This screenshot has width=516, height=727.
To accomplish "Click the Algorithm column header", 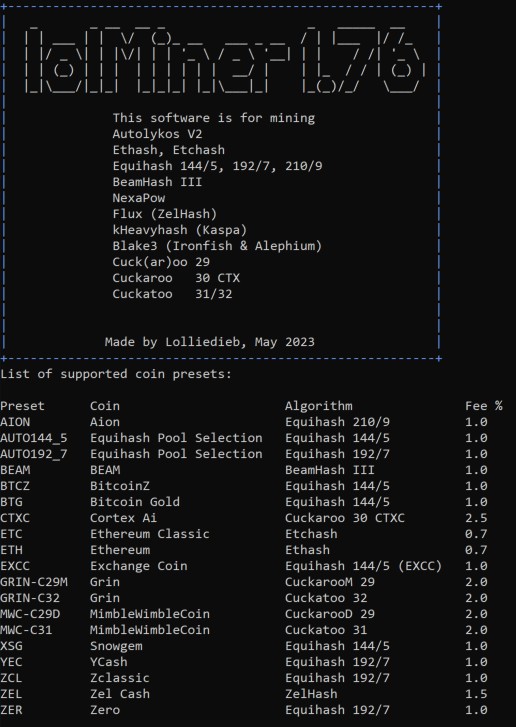I will point(319,407).
